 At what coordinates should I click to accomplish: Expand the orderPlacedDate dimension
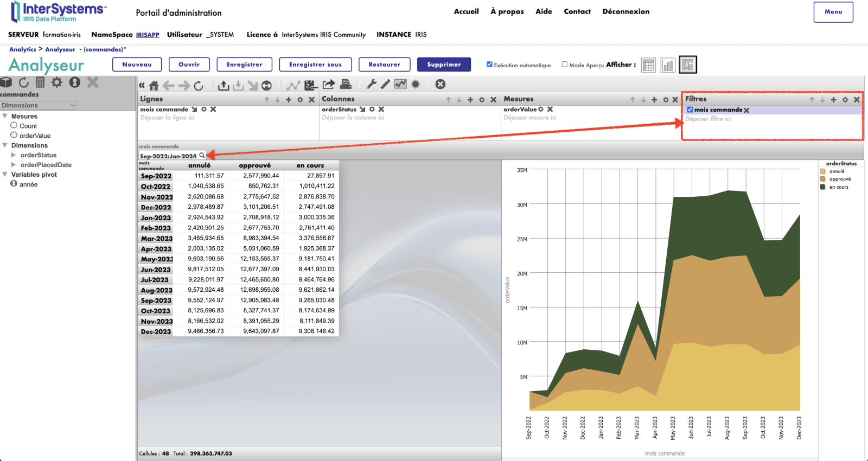tap(14, 165)
